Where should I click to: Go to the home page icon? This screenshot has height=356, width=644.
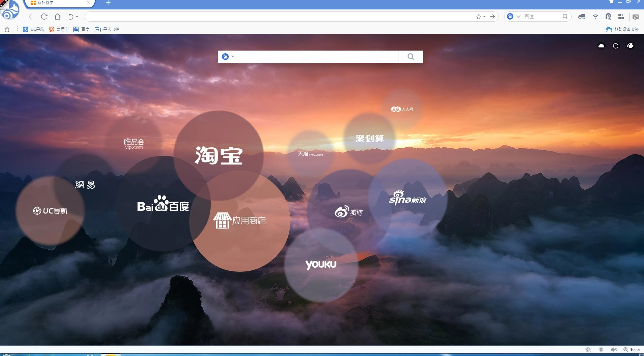[58, 17]
